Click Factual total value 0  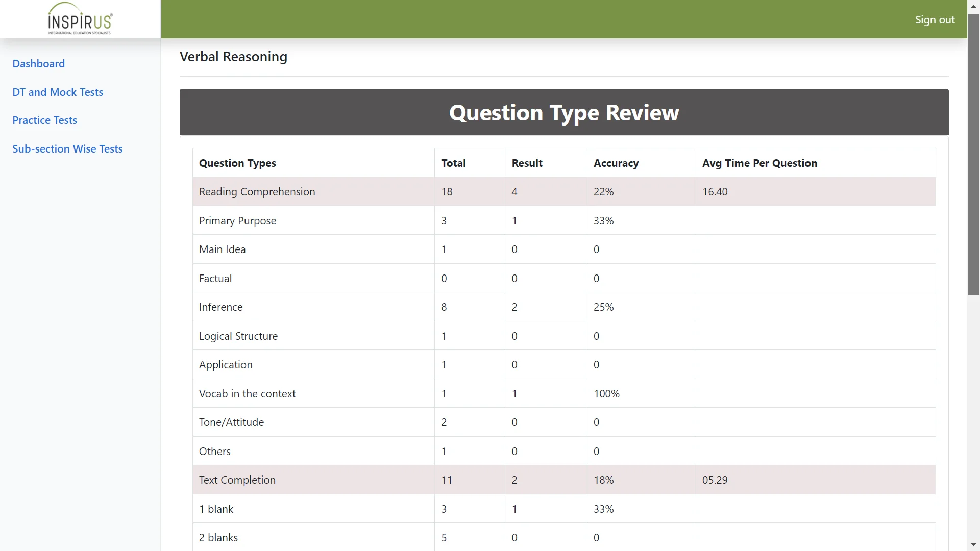444,279
